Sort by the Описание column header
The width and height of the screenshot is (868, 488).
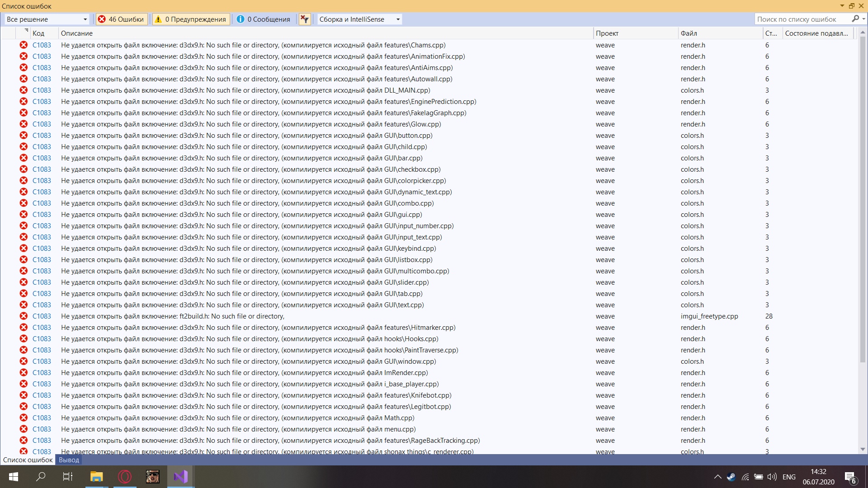77,33
